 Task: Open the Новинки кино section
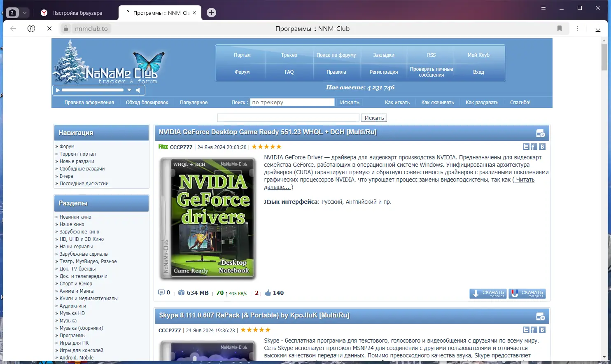click(75, 217)
